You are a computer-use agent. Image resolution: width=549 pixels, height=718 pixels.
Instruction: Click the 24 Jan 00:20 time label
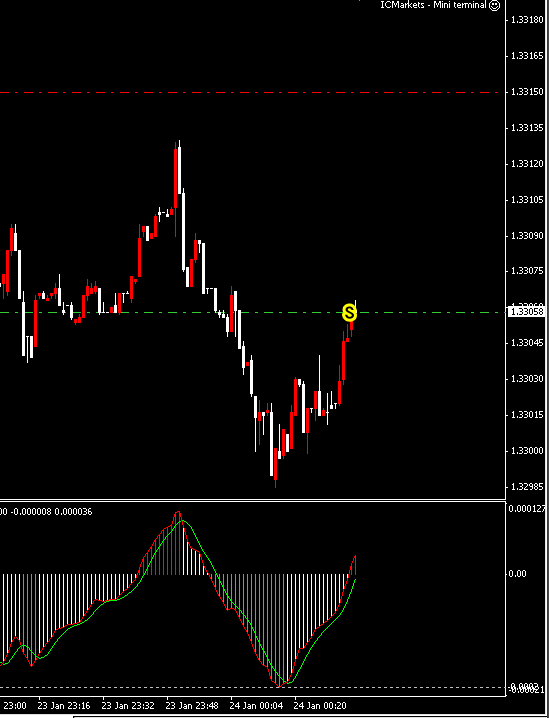point(320,706)
